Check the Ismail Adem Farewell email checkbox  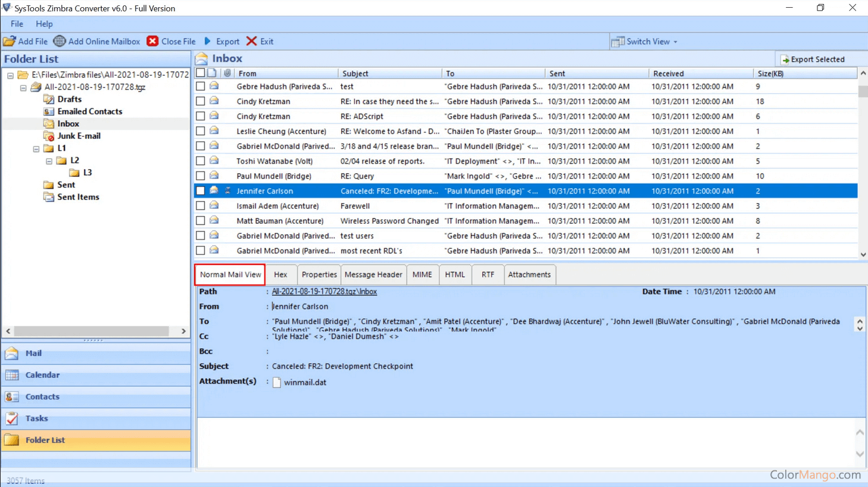(201, 206)
